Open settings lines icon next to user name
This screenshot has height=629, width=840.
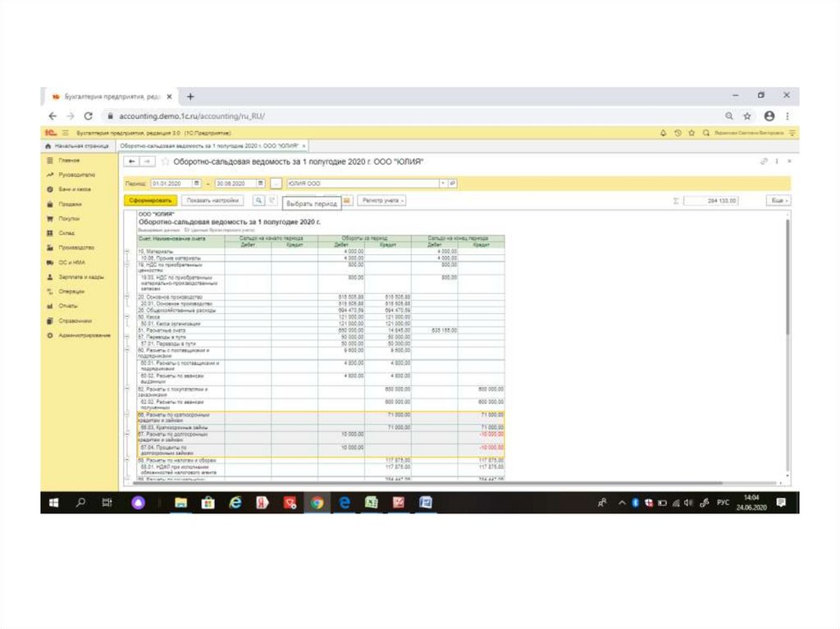click(x=792, y=133)
